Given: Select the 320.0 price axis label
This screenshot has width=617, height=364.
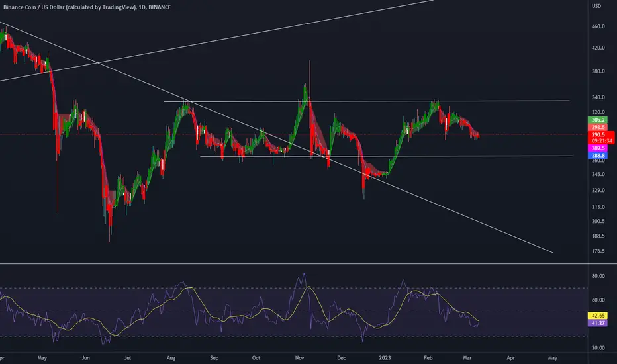Looking at the screenshot, I should click(x=598, y=112).
